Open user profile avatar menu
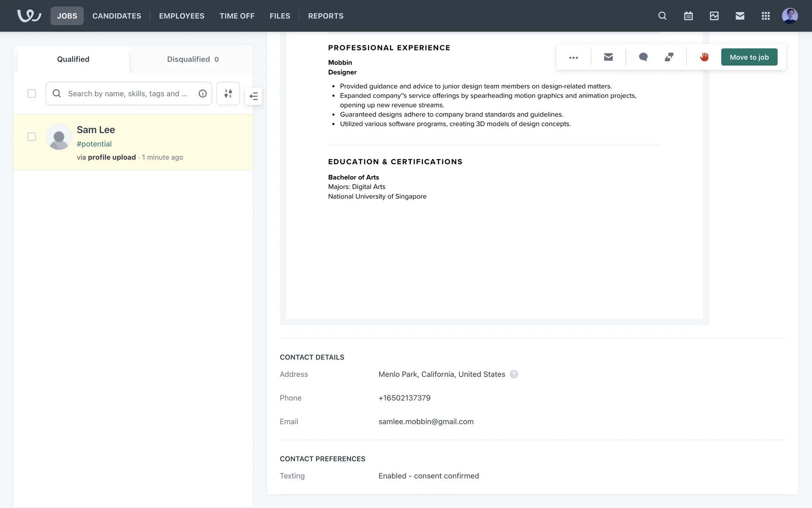 pyautogui.click(x=790, y=16)
